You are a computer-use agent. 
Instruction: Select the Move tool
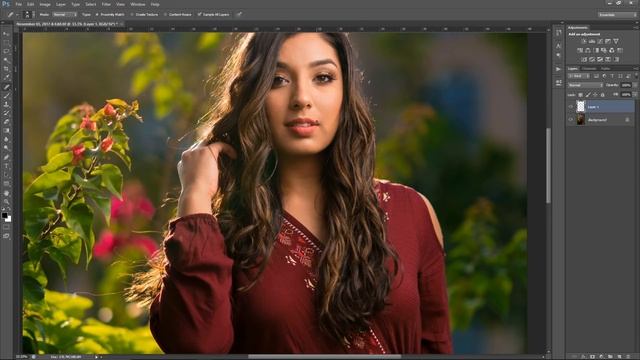pos(6,33)
